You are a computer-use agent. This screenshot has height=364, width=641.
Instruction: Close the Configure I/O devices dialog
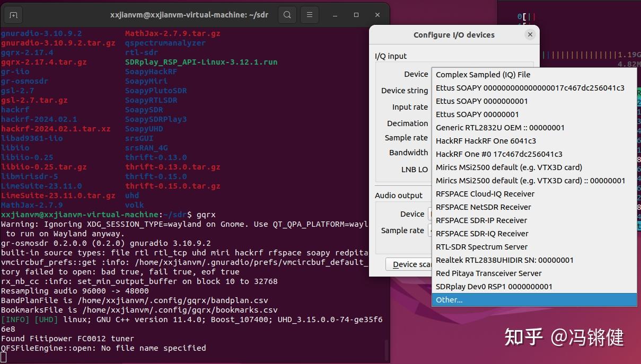pyautogui.click(x=530, y=34)
